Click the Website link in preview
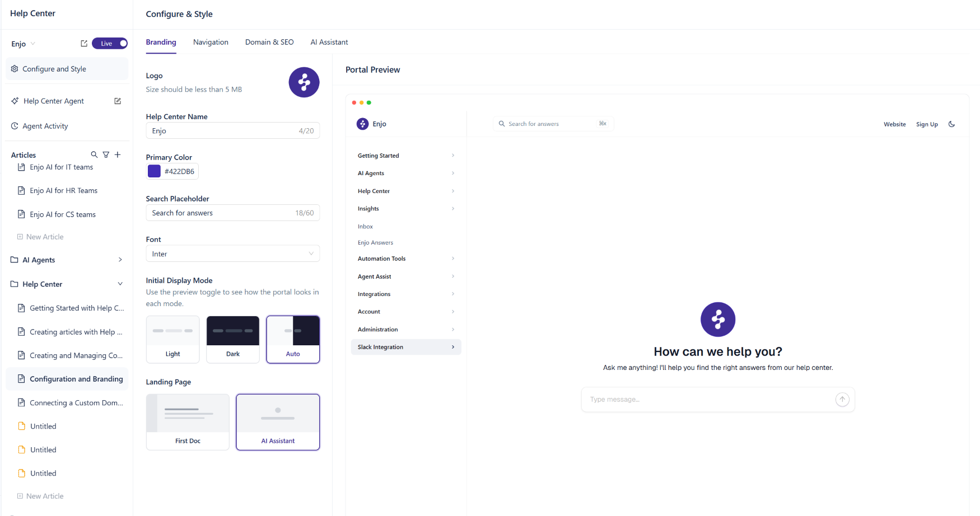The height and width of the screenshot is (516, 980). pyautogui.click(x=895, y=124)
